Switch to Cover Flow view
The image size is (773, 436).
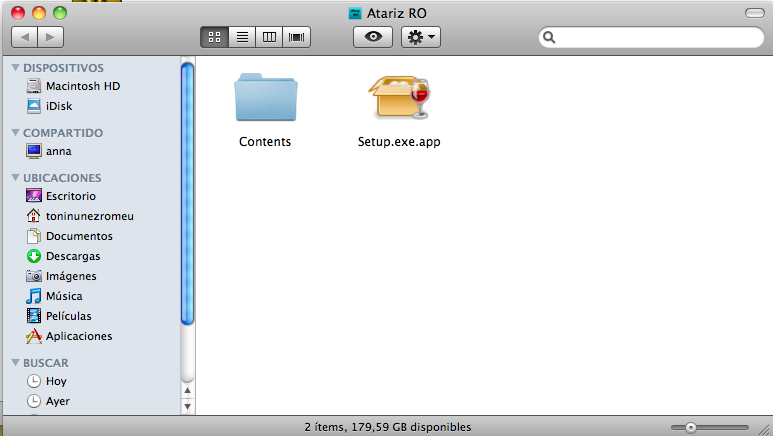[297, 37]
